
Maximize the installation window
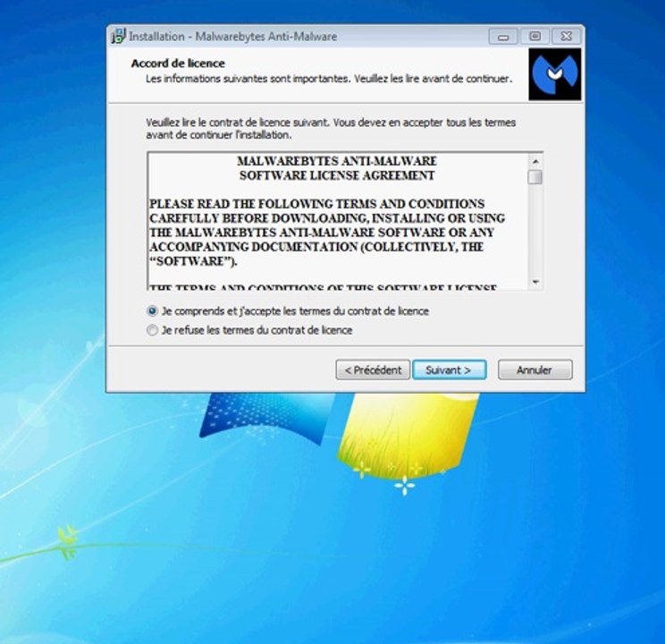click(x=535, y=37)
